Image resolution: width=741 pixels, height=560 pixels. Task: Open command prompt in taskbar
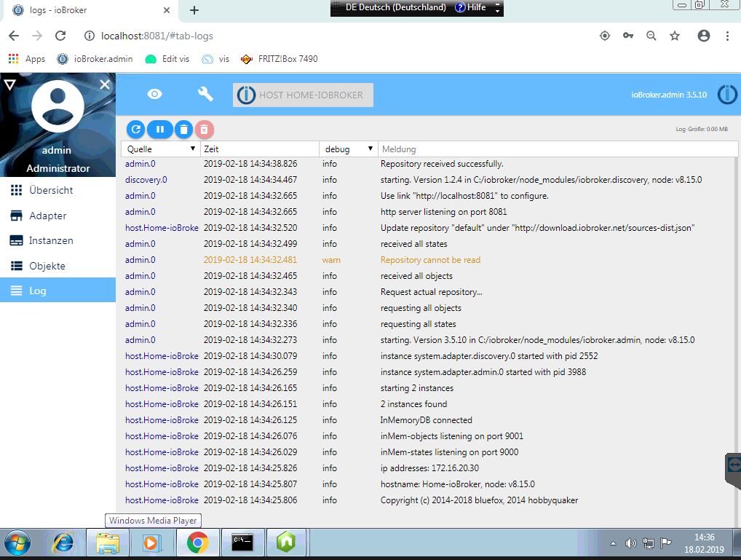coord(242,543)
